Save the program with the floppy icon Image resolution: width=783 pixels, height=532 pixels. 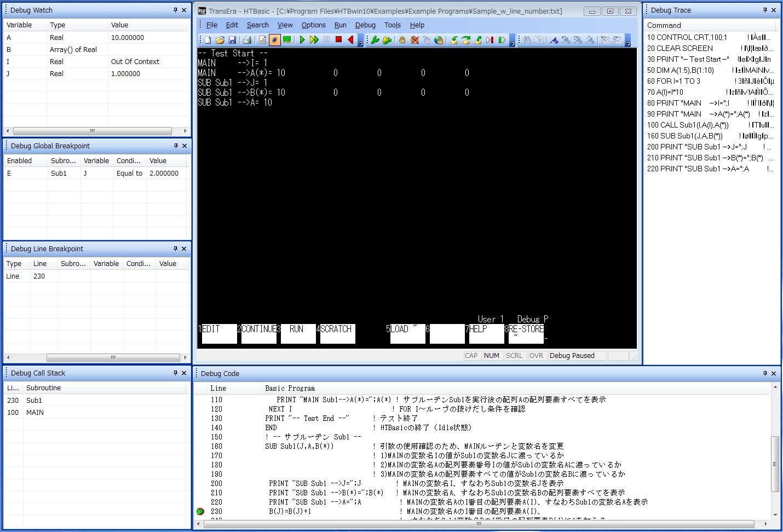point(232,39)
